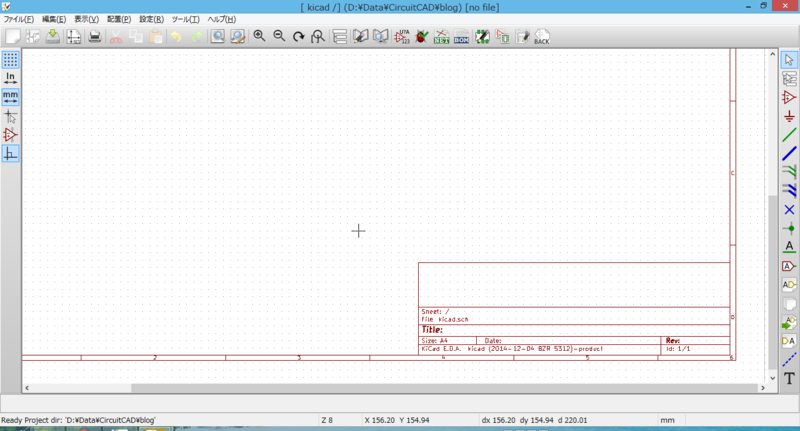Click the 'Z 8' zoom status text
800x431 pixels.
coord(327,420)
